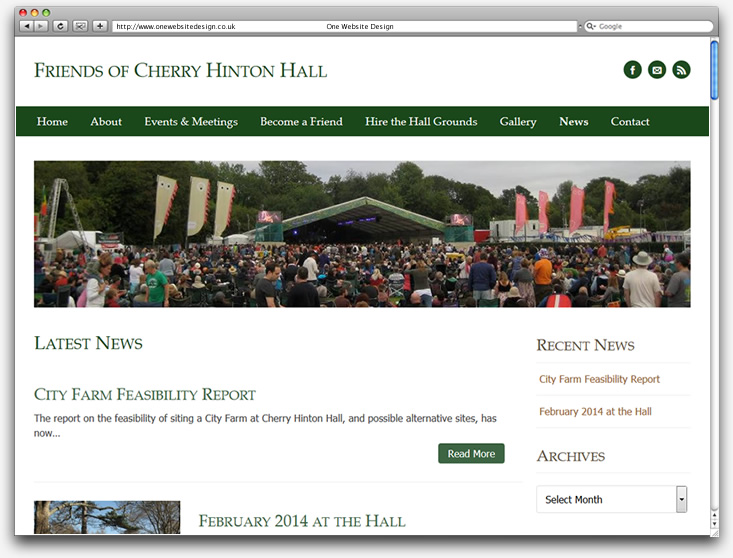The width and height of the screenshot is (733, 558).
Task: Click the add bookmark plus button
Action: pos(100,26)
